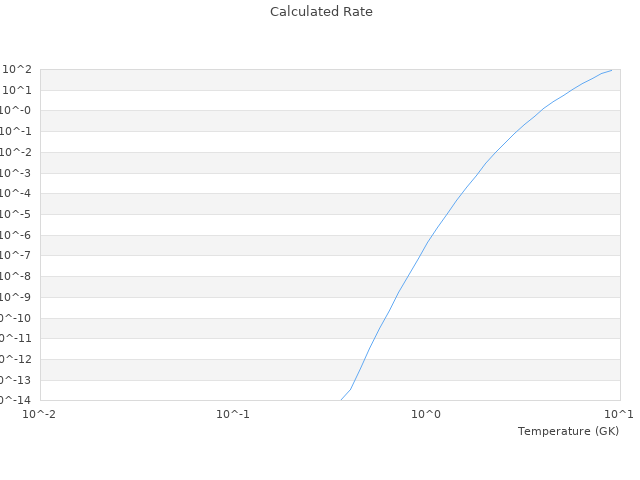Select the 10^1 x-axis tick label
The image size is (640, 480).
618,414
